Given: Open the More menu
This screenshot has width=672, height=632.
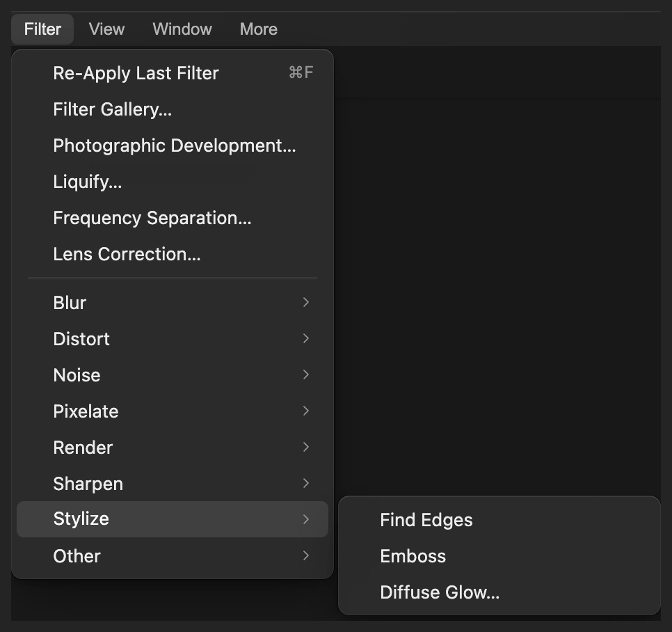Looking at the screenshot, I should tap(258, 29).
